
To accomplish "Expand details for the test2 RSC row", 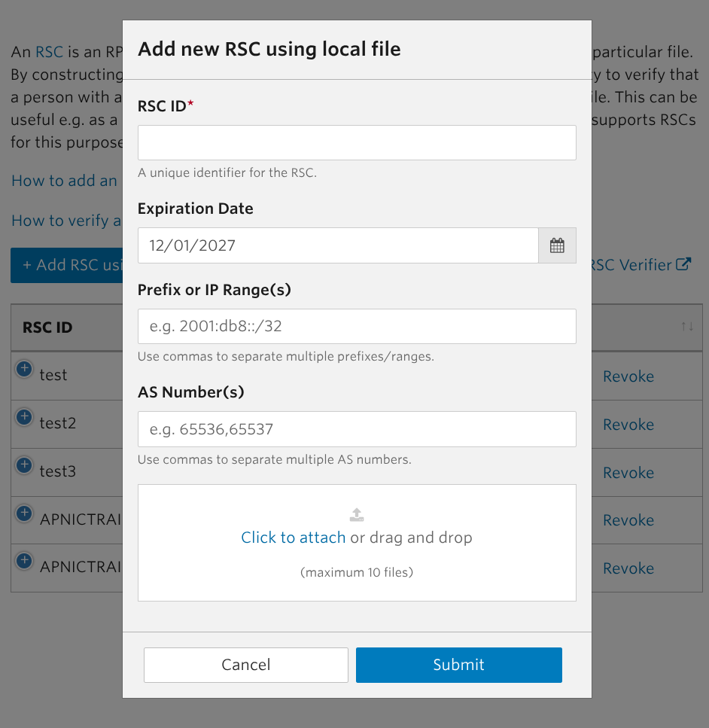I will click(x=23, y=417).
